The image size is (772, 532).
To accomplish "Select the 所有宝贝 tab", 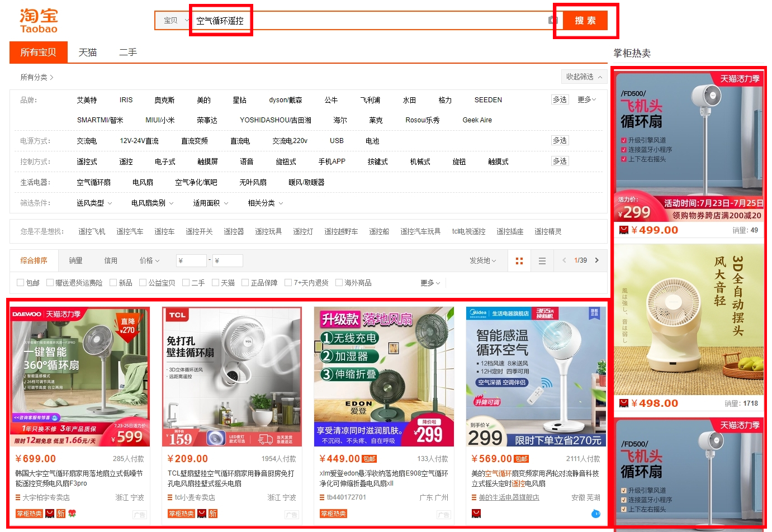I will 39,52.
